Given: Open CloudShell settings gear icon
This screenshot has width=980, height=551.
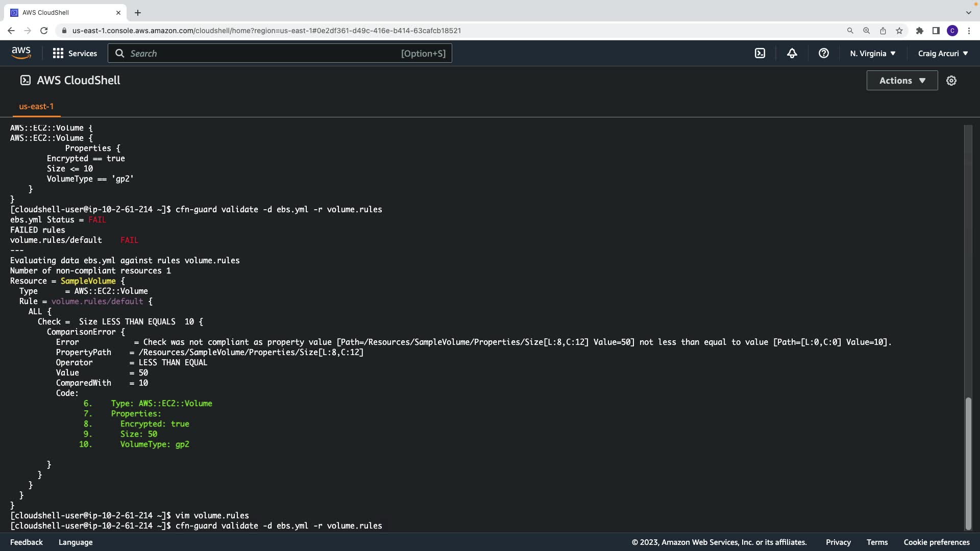Looking at the screenshot, I should tap(951, 81).
